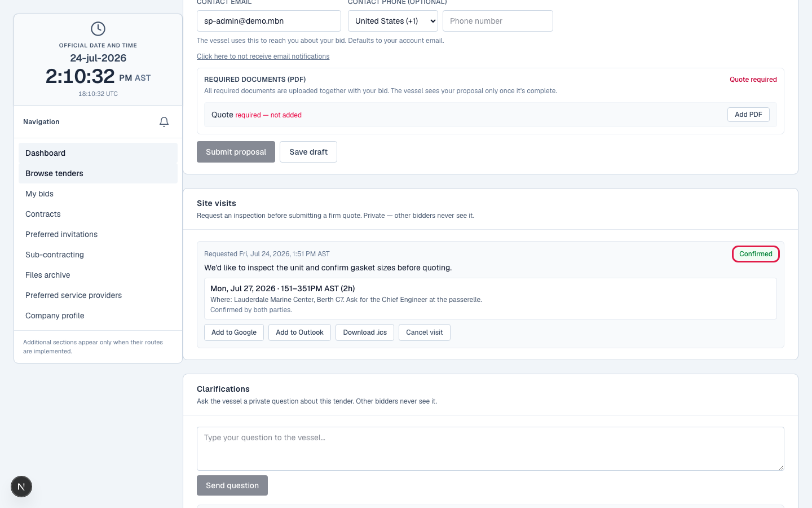Add visit to Outlook calendar
This screenshot has height=508, width=812.
[299, 332]
